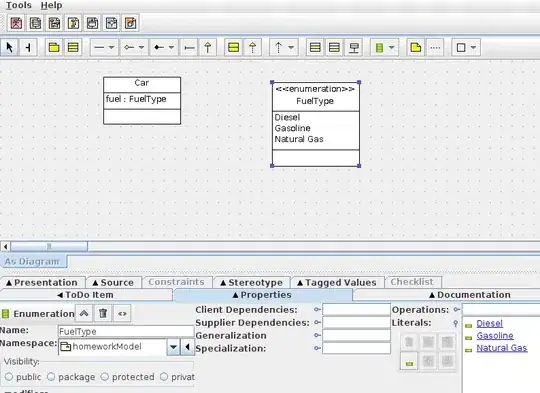540x393 pixels.
Task: Open the Natural Gas literal link
Action: (501, 348)
